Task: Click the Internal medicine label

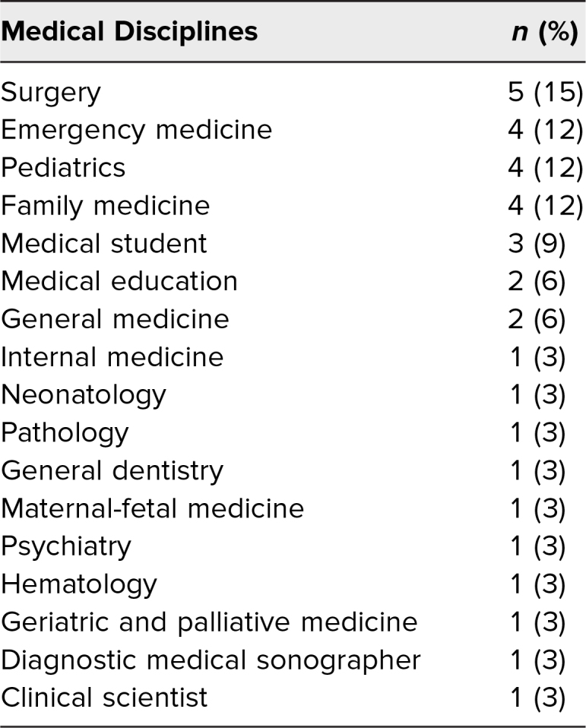Action: tap(112, 357)
